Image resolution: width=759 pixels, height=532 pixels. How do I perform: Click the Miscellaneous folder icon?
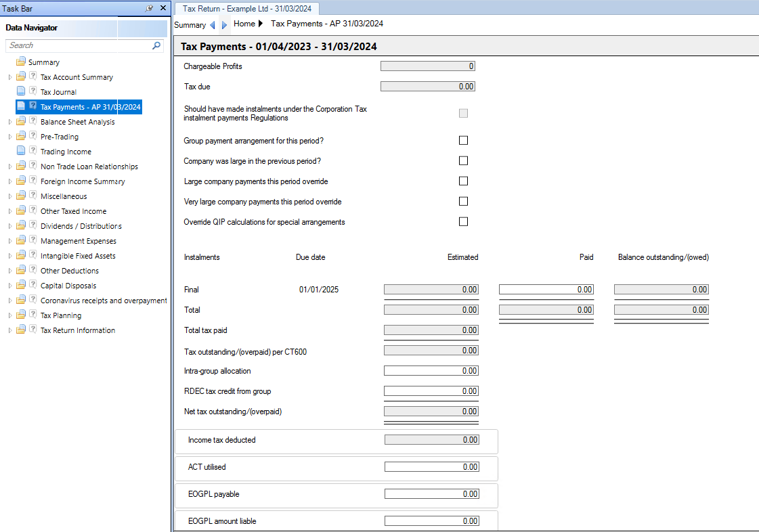[21, 196]
